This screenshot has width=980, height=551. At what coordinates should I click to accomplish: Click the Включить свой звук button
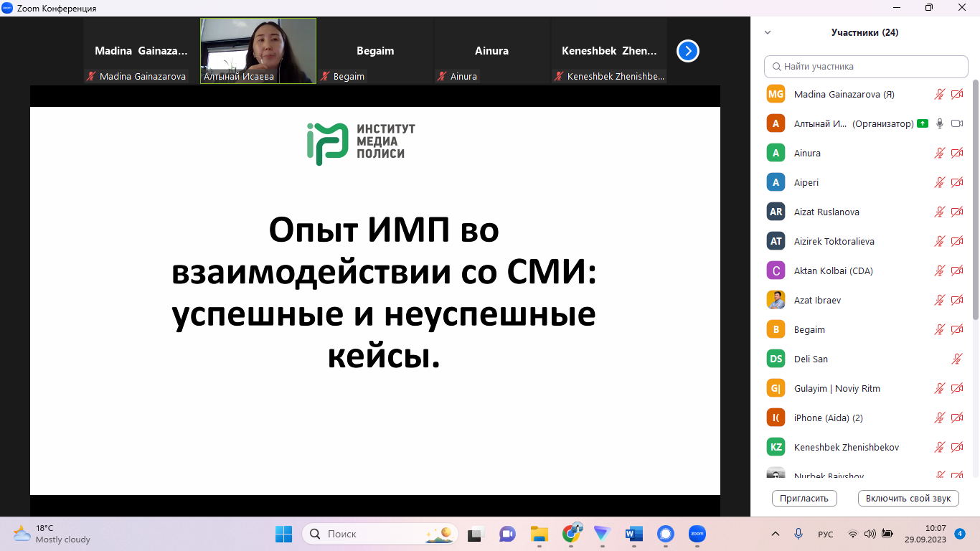(908, 498)
